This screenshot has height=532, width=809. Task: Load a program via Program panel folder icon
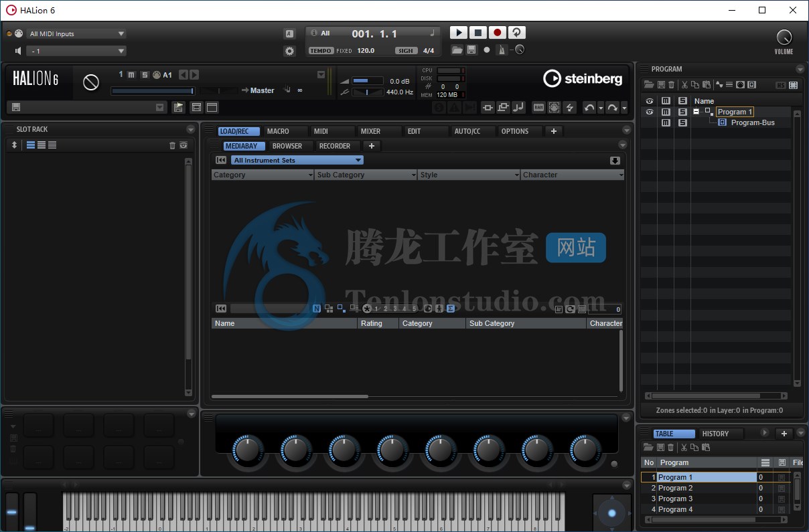[x=648, y=85]
